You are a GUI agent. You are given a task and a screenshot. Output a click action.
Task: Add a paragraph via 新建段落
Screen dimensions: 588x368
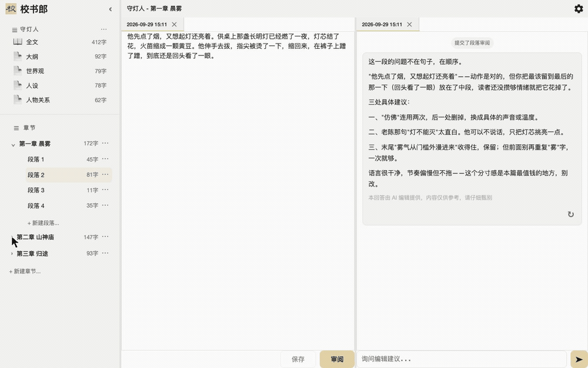[x=43, y=223]
